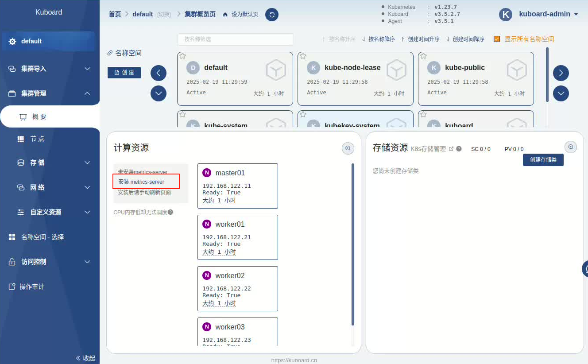
Task: Click the left arrow namespace navigation button
Action: [159, 73]
